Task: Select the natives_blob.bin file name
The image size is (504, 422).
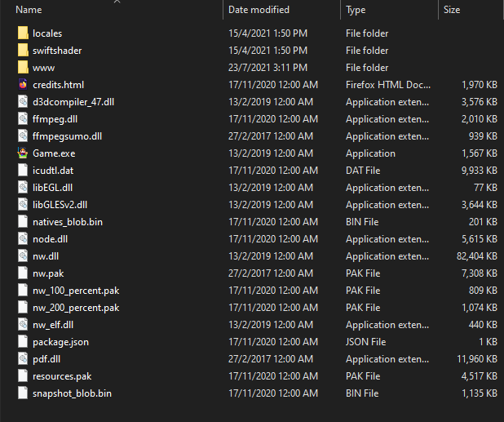Action: click(68, 222)
